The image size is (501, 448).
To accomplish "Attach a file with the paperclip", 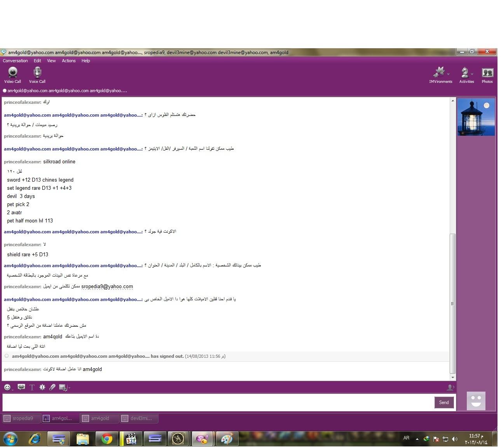I will click(52, 387).
